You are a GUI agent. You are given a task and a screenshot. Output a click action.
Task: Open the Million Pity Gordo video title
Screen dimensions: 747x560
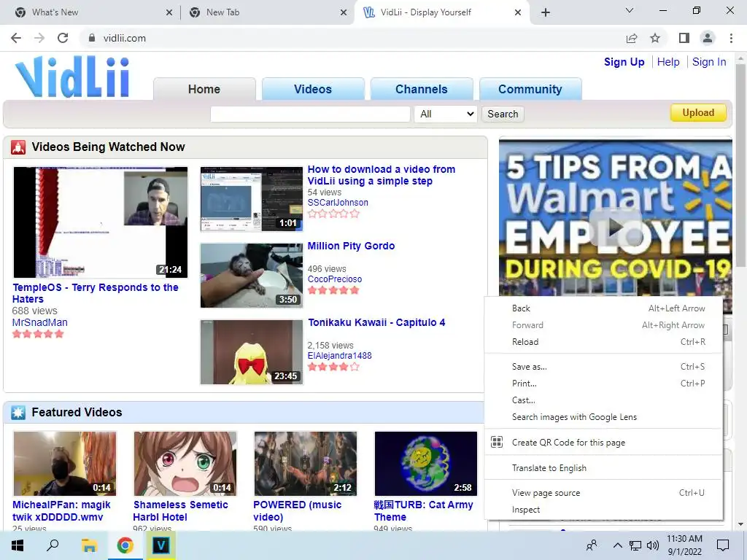[351, 246]
